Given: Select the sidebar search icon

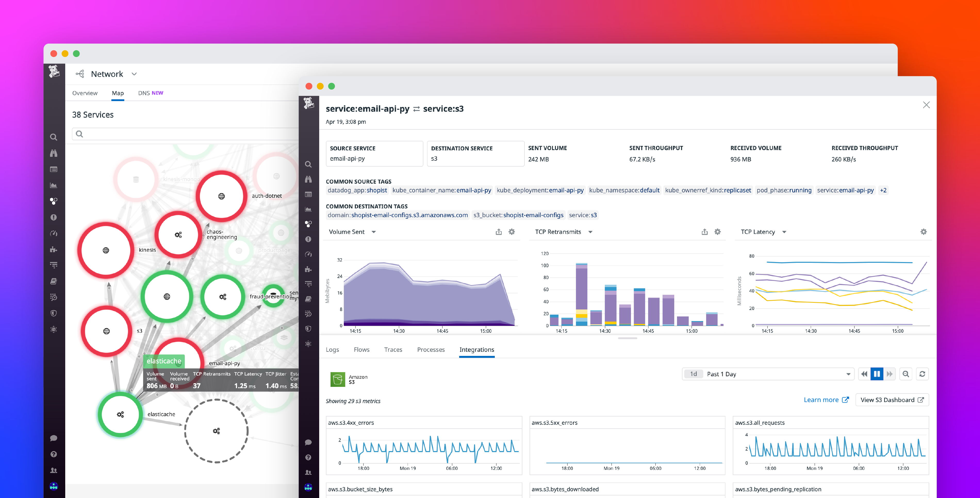Looking at the screenshot, I should pos(53,137).
